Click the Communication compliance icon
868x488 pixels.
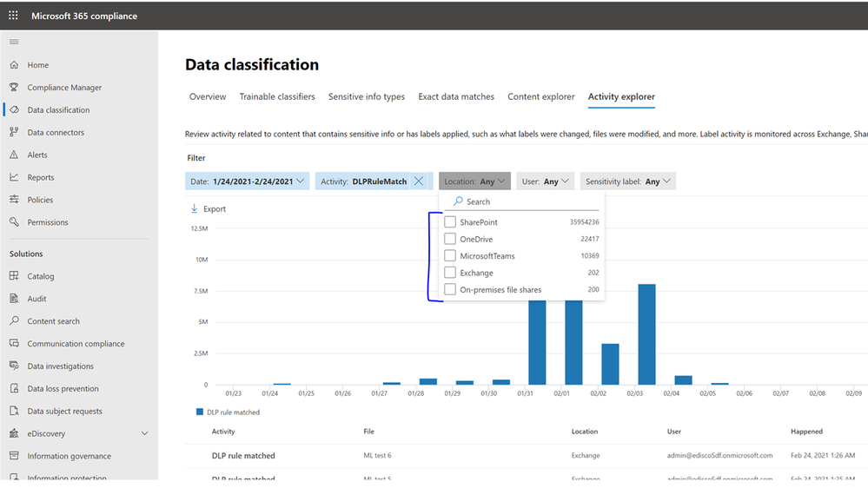[x=15, y=343]
